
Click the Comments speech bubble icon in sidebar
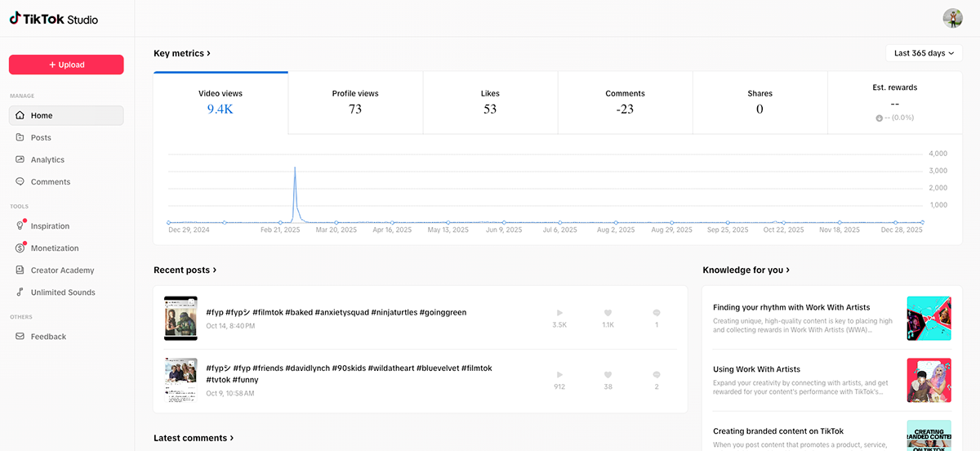[x=20, y=182]
